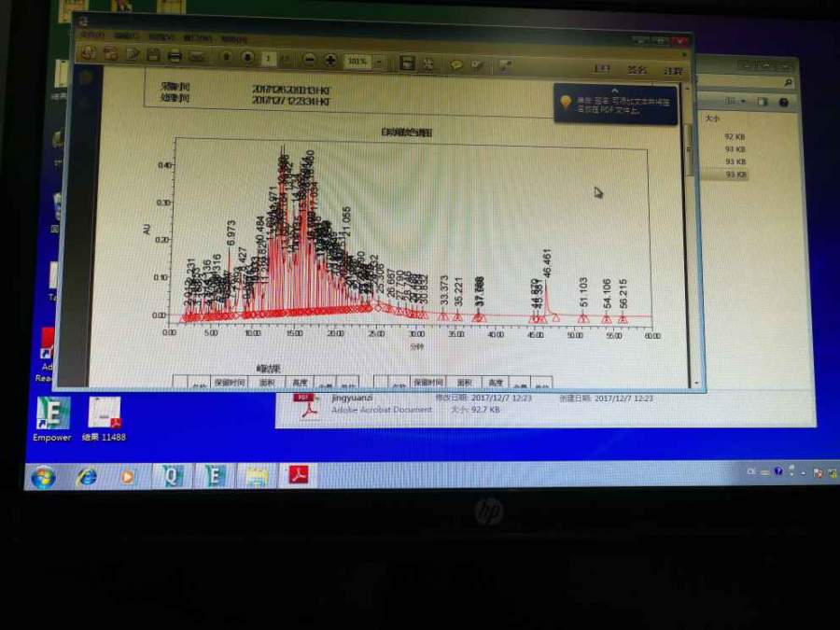The width and height of the screenshot is (840, 630).
Task: Click the help icon in Explorer window
Action: [x=783, y=103]
